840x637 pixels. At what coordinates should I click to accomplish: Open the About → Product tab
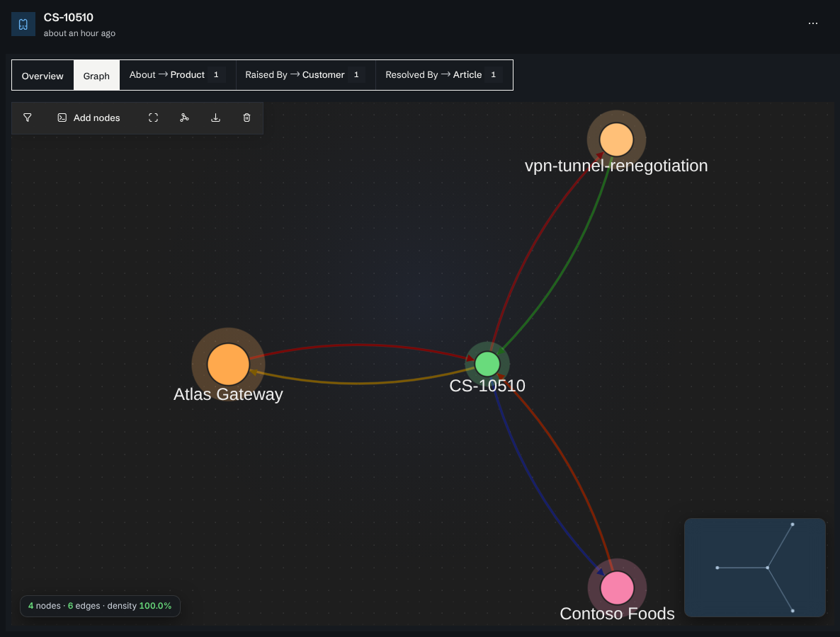(x=177, y=75)
